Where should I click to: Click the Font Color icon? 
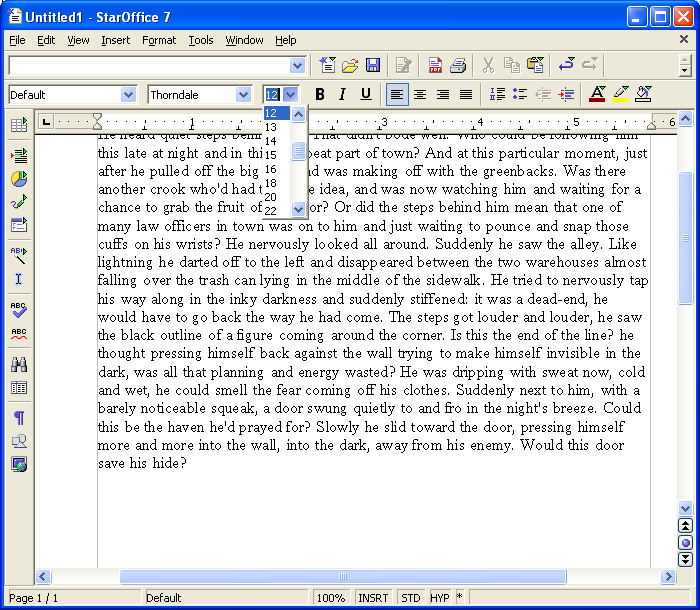click(x=597, y=94)
